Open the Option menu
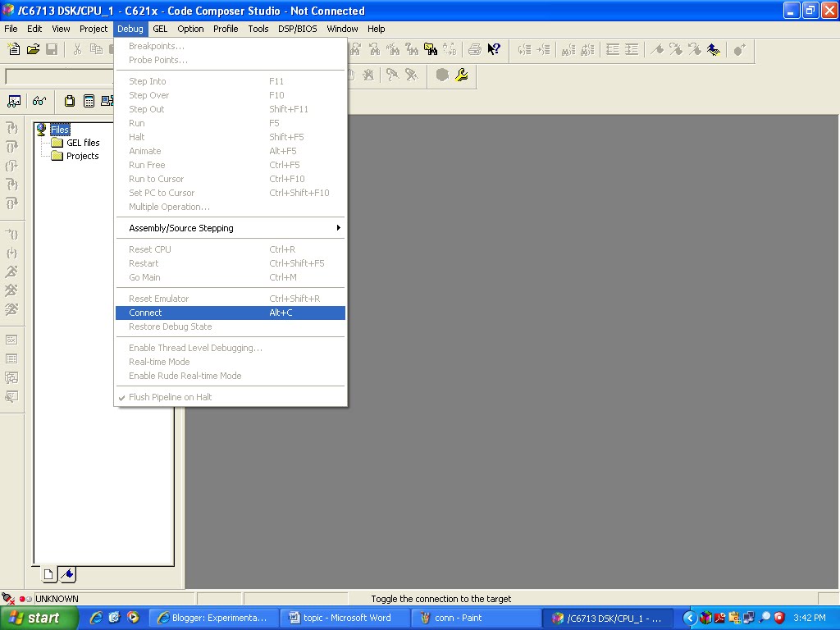This screenshot has height=630, width=840. 190,29
